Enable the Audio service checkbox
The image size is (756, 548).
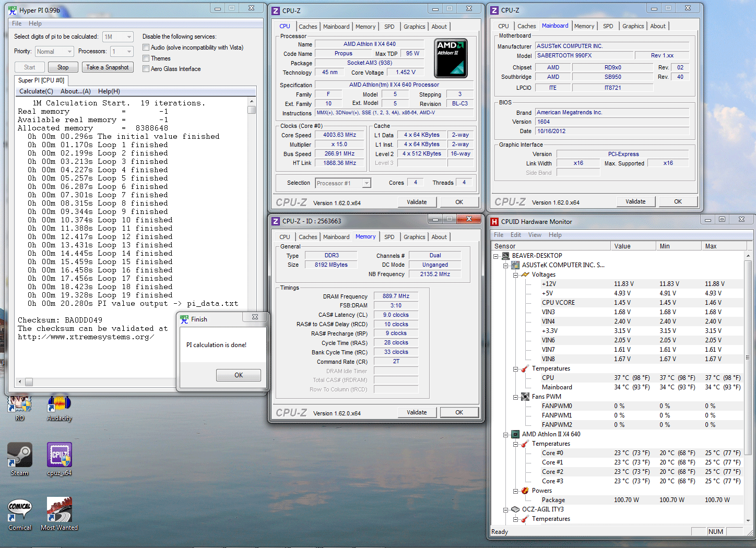click(x=146, y=47)
